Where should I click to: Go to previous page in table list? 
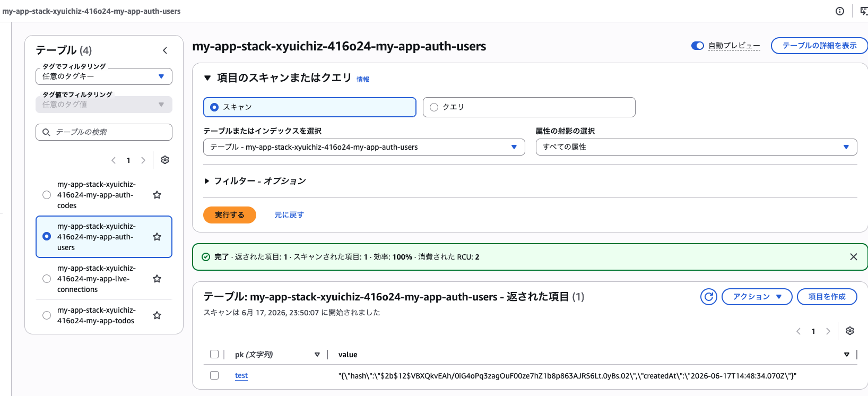point(114,160)
